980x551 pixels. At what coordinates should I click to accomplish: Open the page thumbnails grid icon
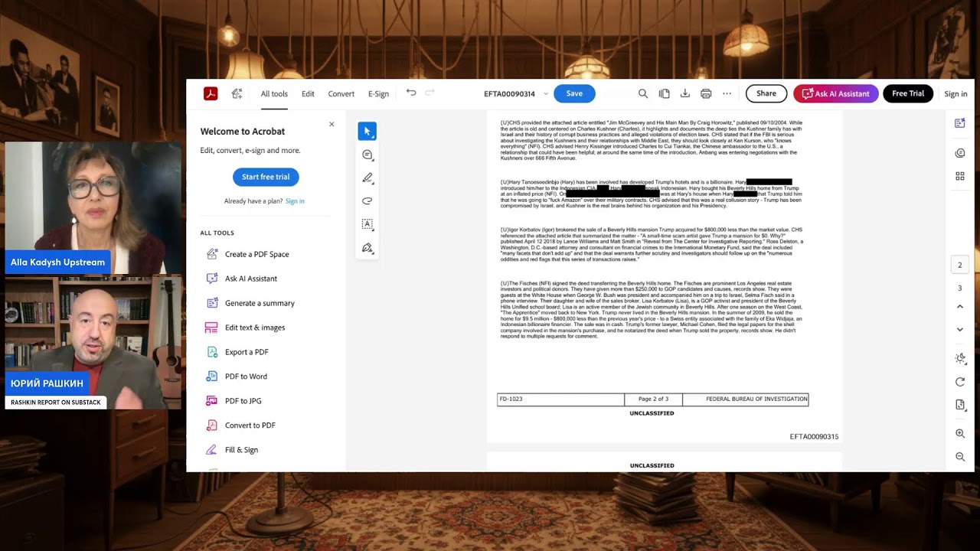pyautogui.click(x=960, y=176)
